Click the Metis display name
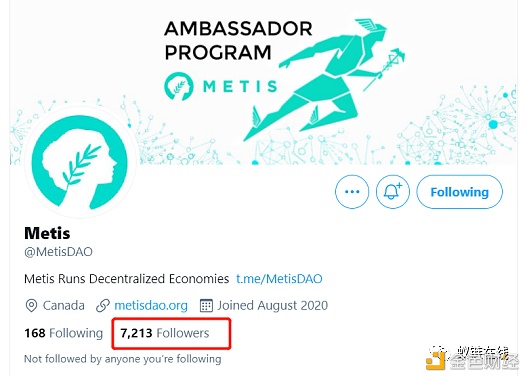The width and height of the screenshot is (525, 376). click(47, 233)
